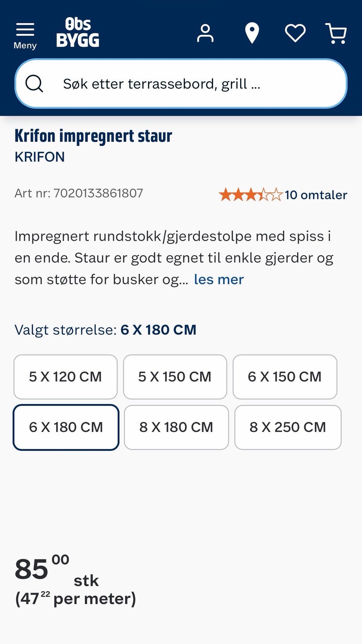The image size is (362, 644).
Task: Tap the Obs BYGG logo
Action: 78,32
